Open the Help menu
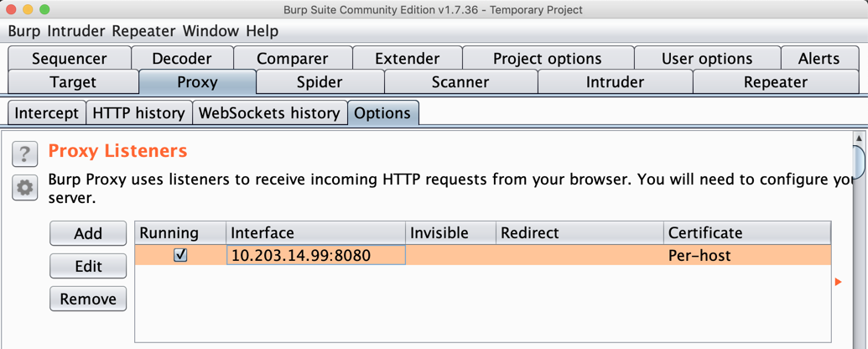The image size is (868, 349). 262,31
